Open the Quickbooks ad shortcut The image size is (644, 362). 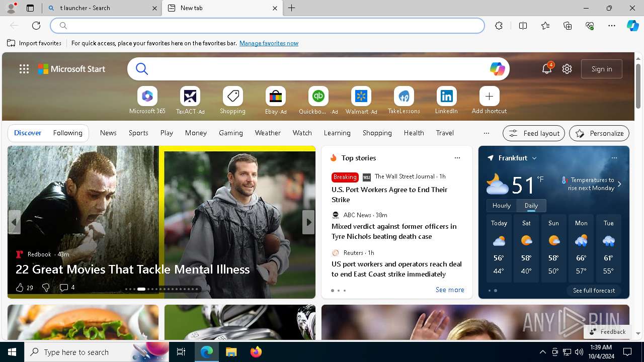pyautogui.click(x=318, y=101)
